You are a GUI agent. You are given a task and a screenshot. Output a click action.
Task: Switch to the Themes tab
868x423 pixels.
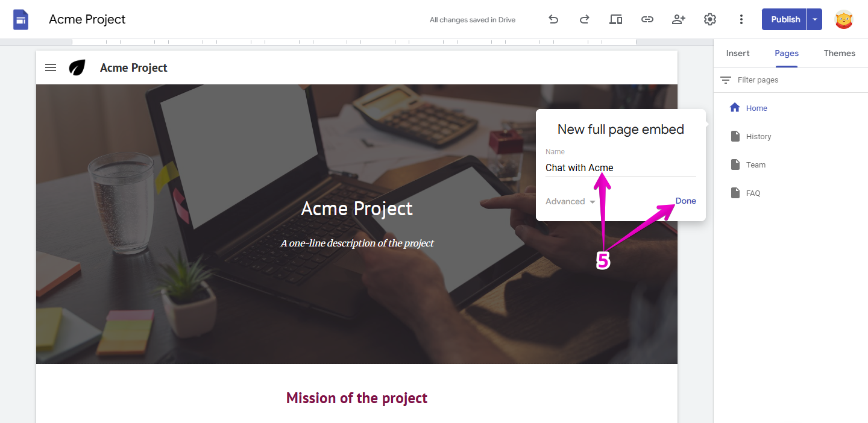coord(839,53)
